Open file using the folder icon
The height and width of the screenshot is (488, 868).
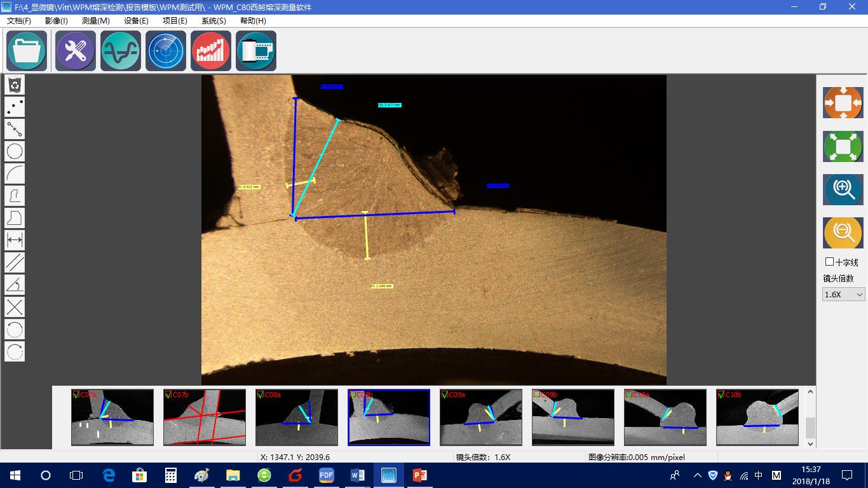(x=27, y=51)
